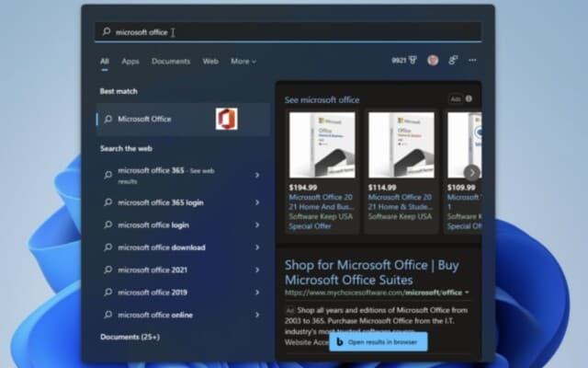
Task: Select microsoft office 2021 search suggestion
Action: tap(182, 270)
